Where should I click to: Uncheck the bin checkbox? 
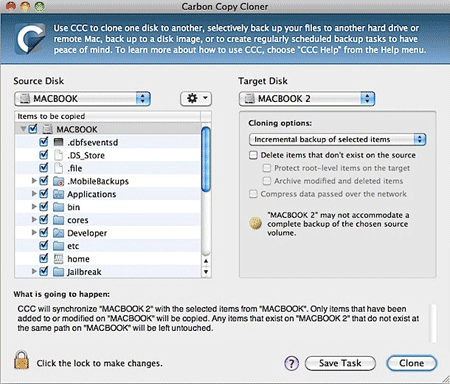pyautogui.click(x=43, y=207)
